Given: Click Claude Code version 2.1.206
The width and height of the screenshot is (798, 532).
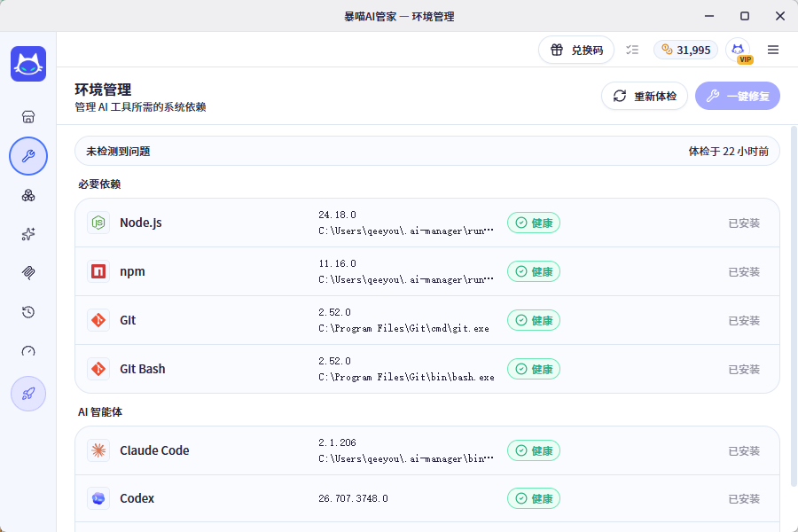Looking at the screenshot, I should 338,443.
